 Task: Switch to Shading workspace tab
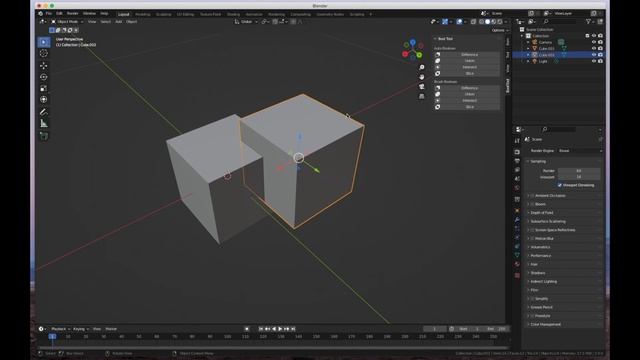233,14
